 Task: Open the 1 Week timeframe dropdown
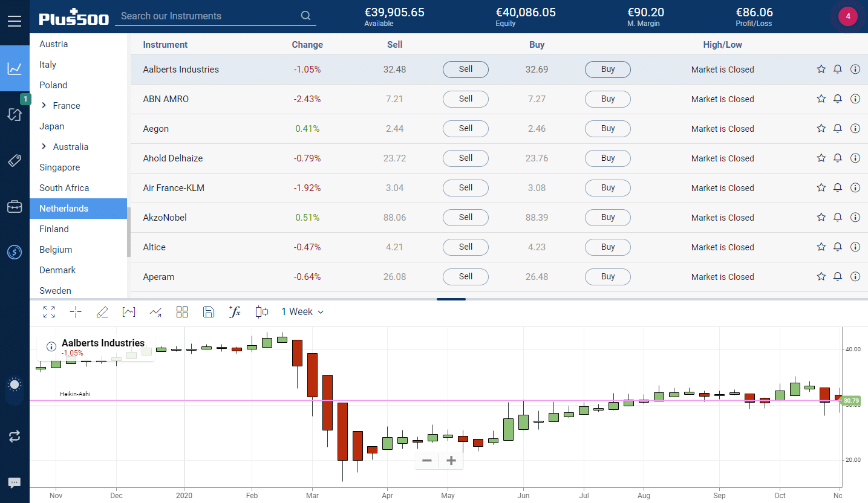302,312
